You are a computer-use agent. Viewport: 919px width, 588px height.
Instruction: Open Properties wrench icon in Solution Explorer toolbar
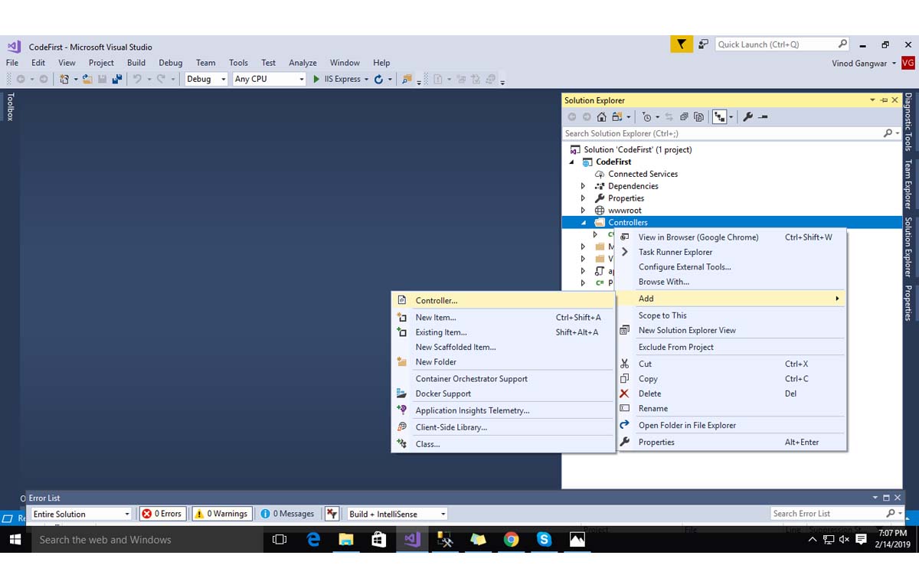click(x=748, y=117)
